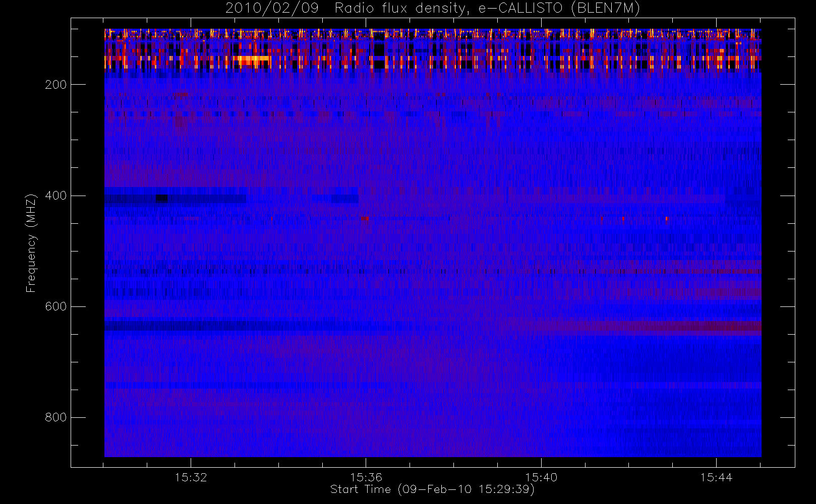Image resolution: width=816 pixels, height=504 pixels.
Task: Click the 600 frequency tick label
Action: pos(55,306)
